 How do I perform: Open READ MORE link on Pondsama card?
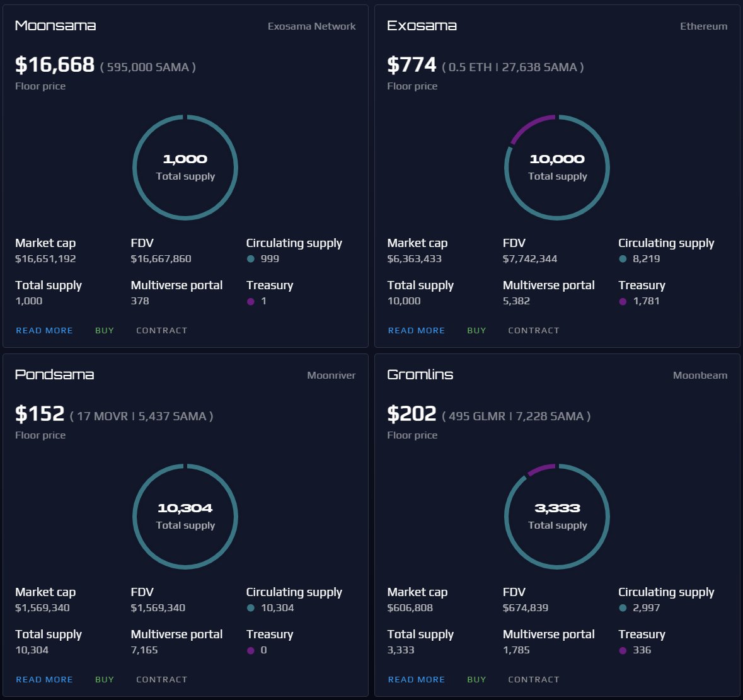pyautogui.click(x=44, y=680)
